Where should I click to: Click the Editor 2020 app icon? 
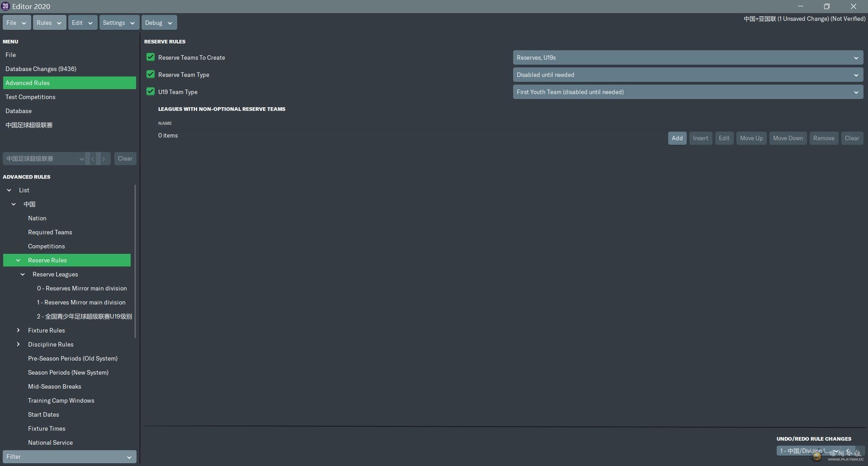pyautogui.click(x=5, y=6)
